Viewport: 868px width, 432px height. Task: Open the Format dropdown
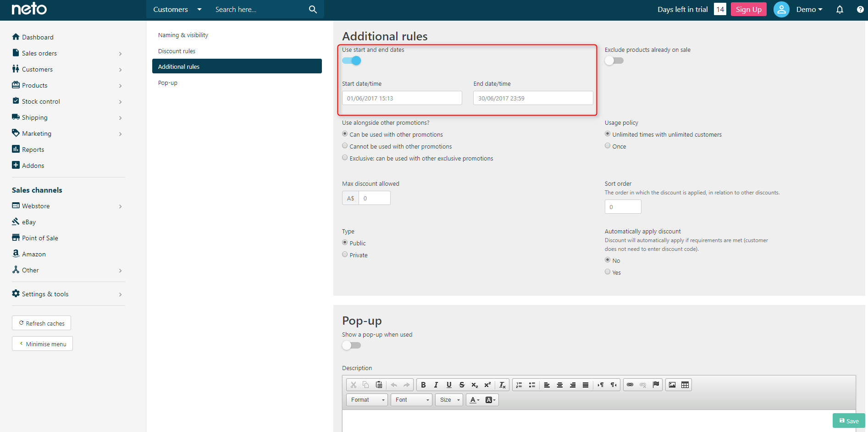click(x=367, y=400)
